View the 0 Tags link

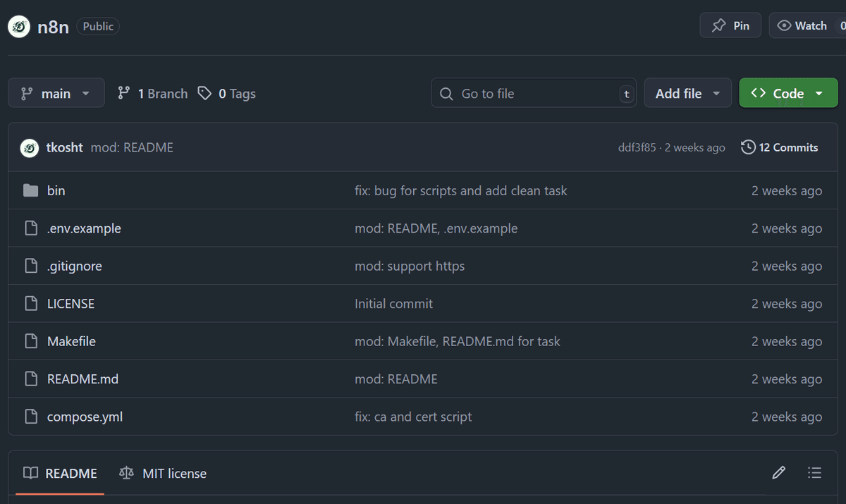click(226, 93)
